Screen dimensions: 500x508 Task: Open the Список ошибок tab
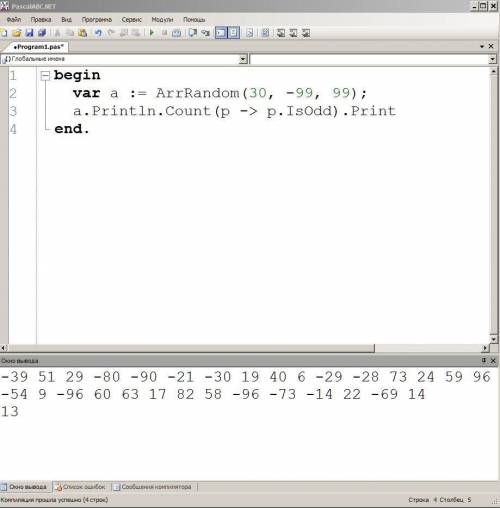(80, 487)
